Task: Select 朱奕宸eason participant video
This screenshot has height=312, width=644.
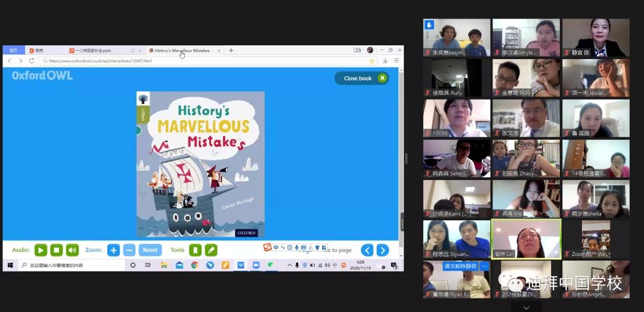Action: pos(457,38)
